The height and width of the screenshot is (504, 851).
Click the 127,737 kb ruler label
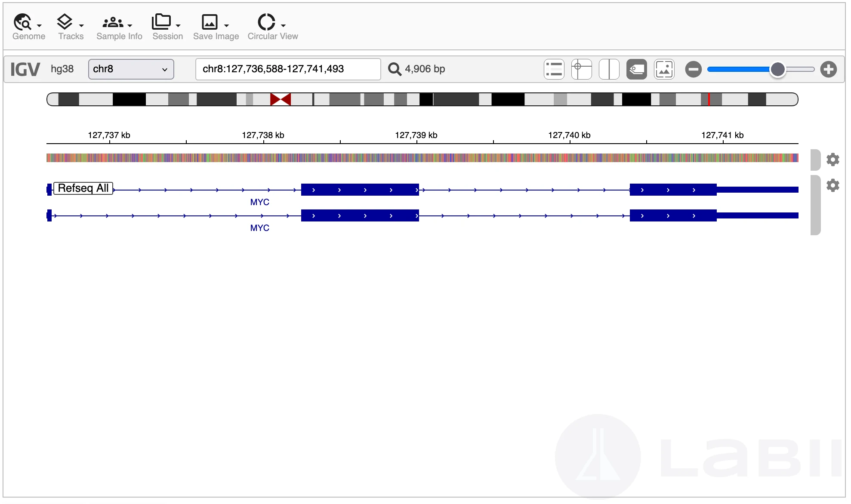coord(109,135)
